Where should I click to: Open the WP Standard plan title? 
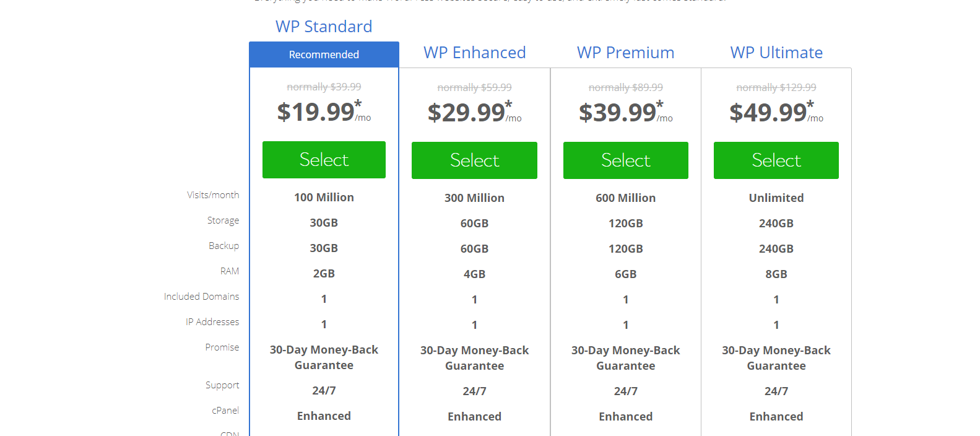click(324, 27)
